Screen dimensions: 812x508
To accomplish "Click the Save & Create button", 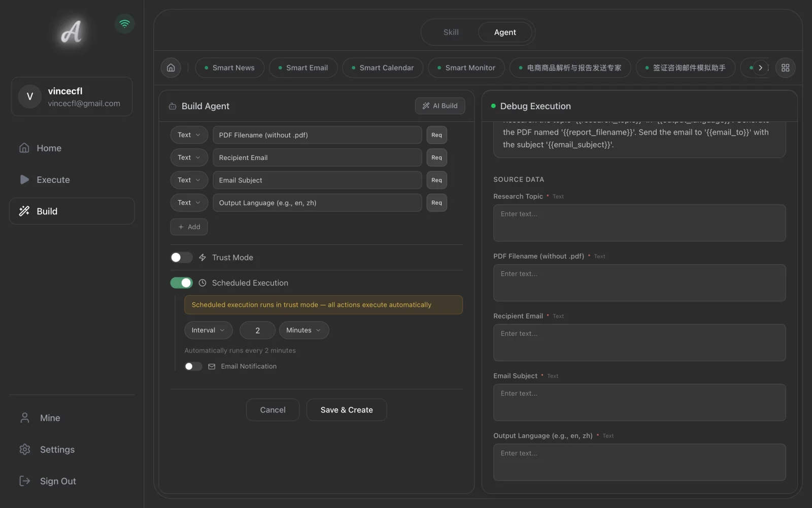I will (347, 410).
